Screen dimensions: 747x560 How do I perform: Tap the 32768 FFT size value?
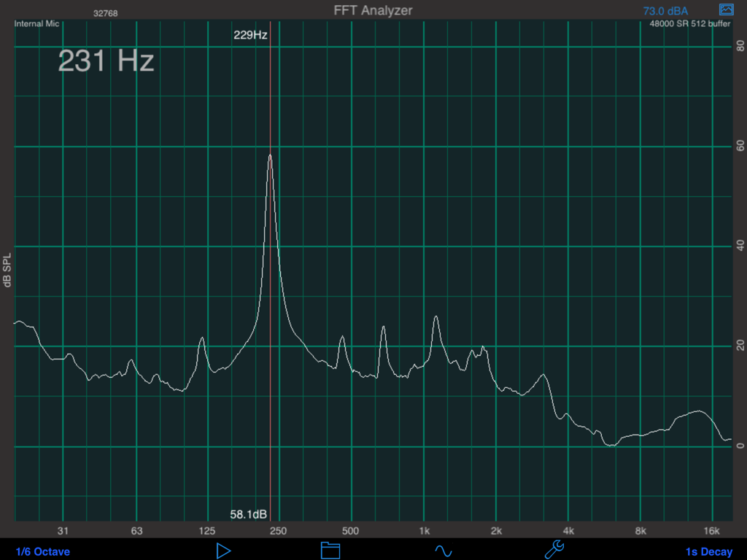click(105, 13)
